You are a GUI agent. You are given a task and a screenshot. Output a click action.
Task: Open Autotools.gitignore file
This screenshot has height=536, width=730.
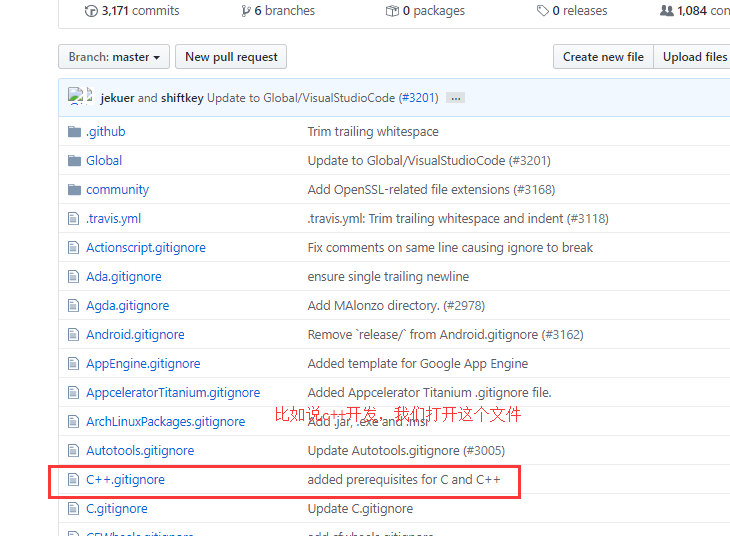140,451
